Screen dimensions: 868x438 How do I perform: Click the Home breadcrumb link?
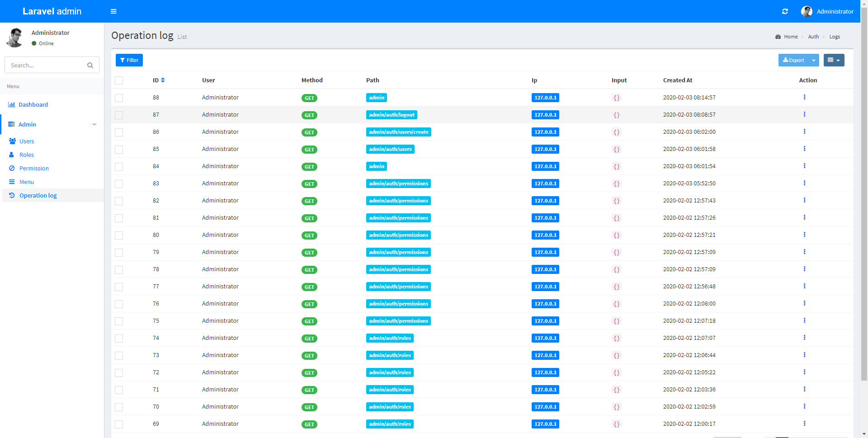[790, 37]
